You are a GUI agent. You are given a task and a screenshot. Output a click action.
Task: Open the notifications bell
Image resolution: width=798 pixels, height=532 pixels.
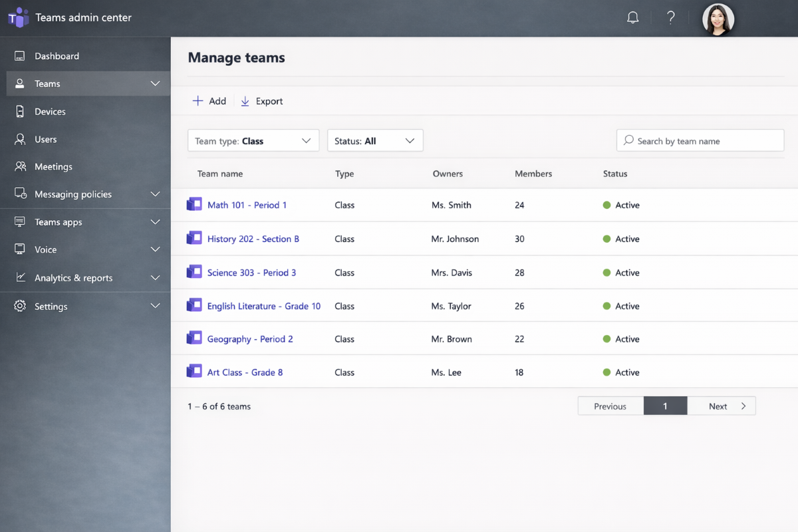pos(633,18)
